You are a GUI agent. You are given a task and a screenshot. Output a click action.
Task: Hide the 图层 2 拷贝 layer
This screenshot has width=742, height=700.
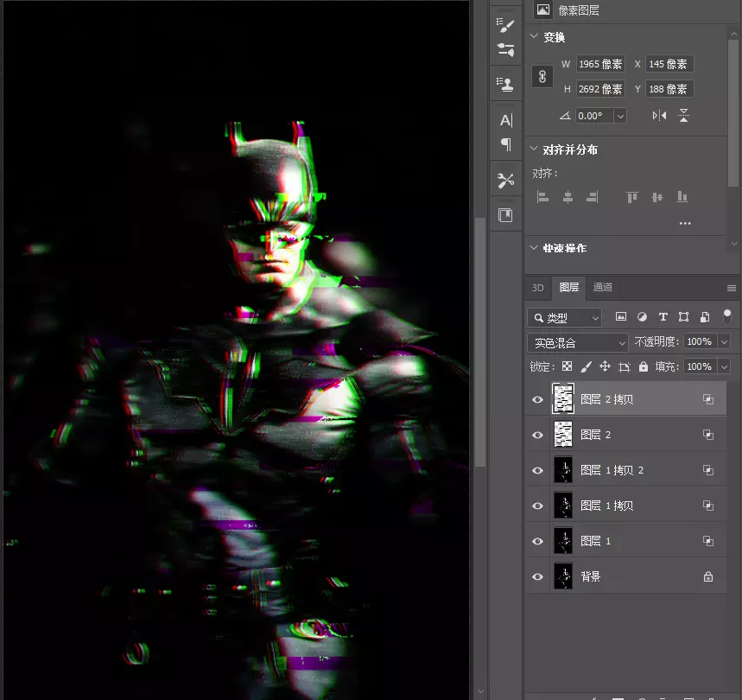(537, 399)
